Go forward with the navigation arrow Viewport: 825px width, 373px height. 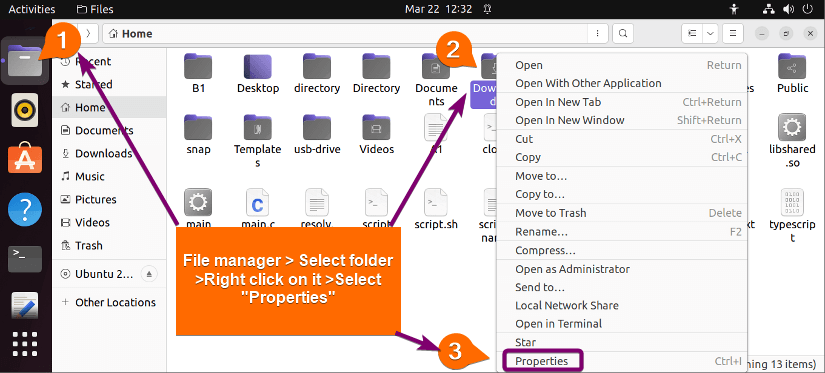88,34
